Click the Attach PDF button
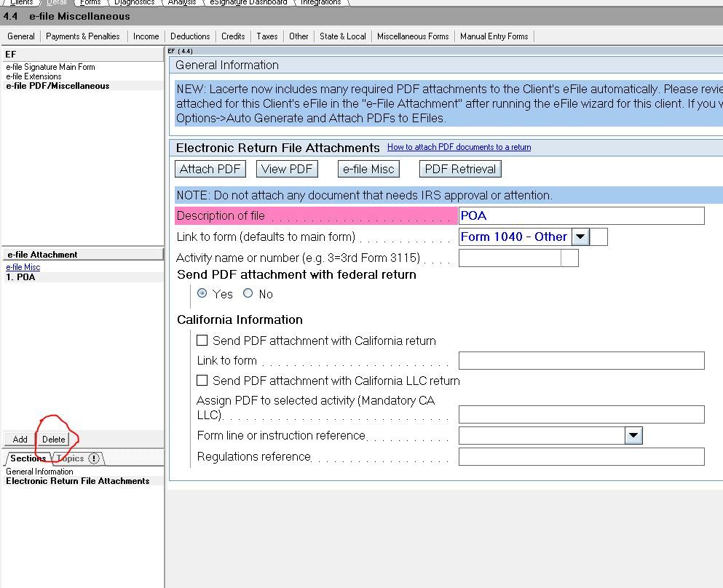 210,169
